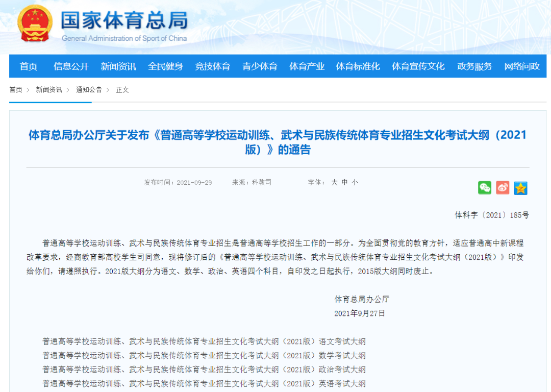Open the 全民健身 section
551x392 pixels.
(165, 66)
